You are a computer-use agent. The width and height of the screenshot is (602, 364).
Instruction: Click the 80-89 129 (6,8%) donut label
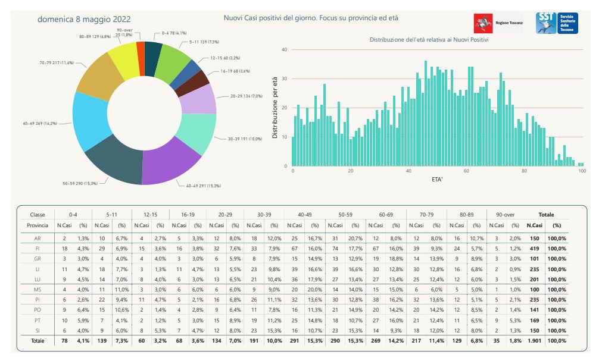(95, 36)
